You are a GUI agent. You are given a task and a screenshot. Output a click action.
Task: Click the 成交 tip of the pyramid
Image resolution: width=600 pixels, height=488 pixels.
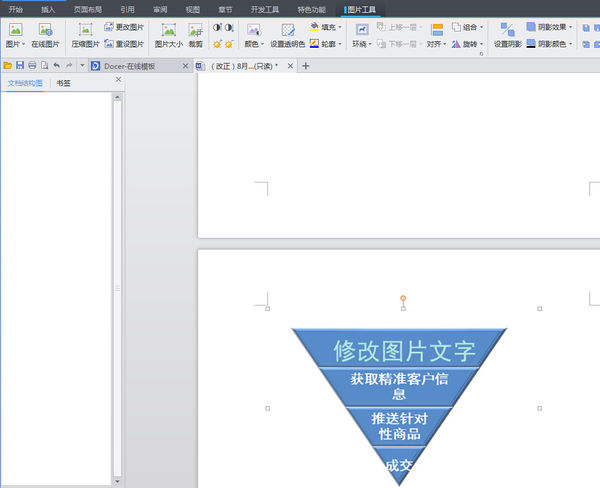[398, 465]
